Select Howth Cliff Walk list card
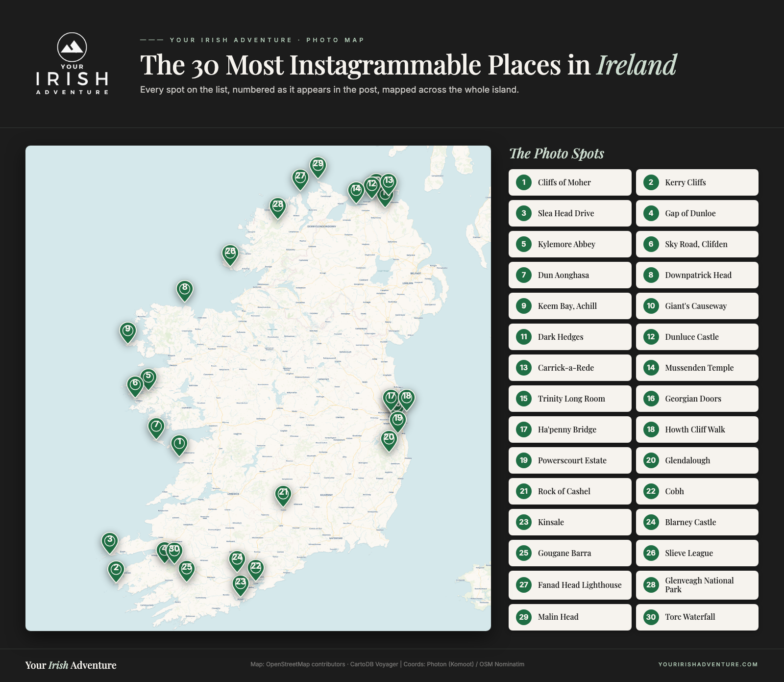784x682 pixels. pos(697,429)
